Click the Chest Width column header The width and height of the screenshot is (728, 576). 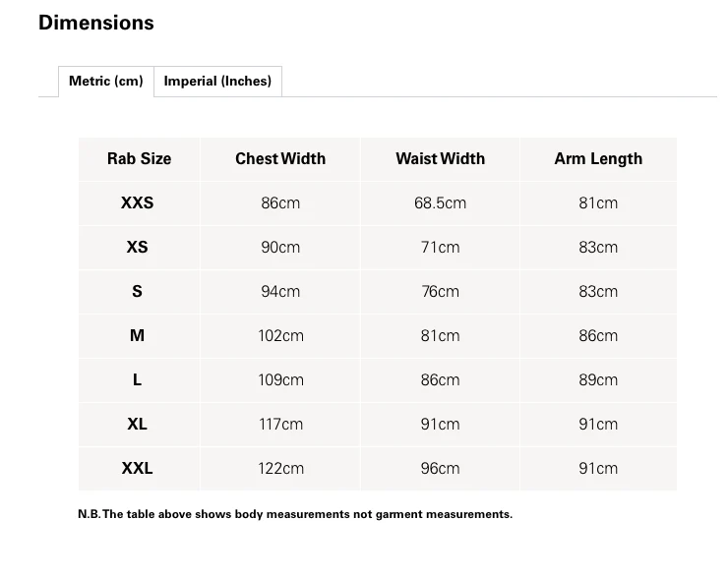(280, 158)
